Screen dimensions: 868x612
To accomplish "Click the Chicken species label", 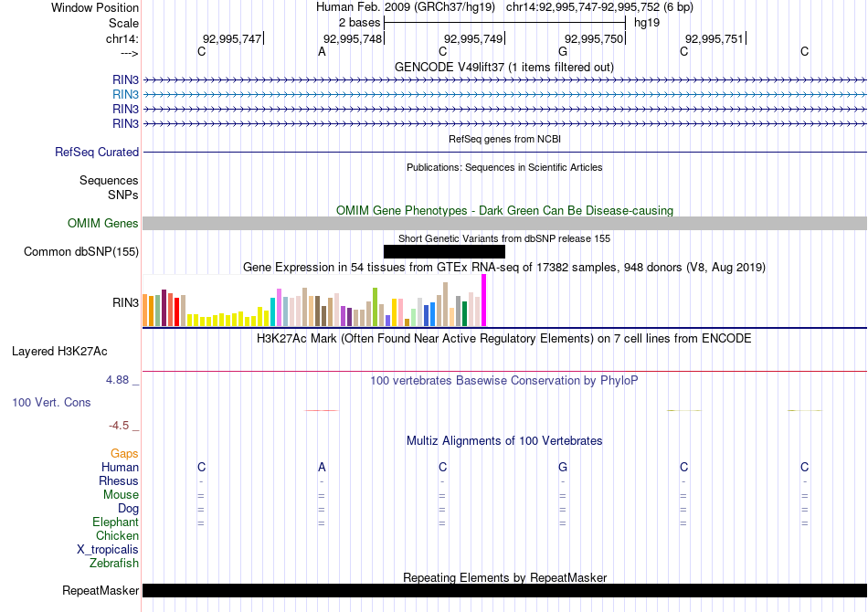I will 117,535.
